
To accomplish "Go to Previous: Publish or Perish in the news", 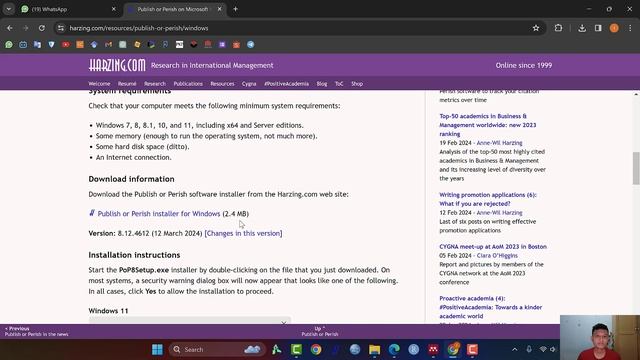I will (x=36, y=331).
